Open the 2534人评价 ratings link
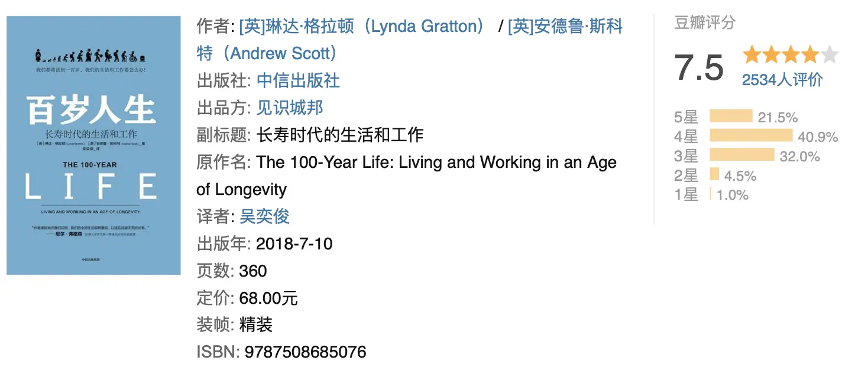 [782, 80]
